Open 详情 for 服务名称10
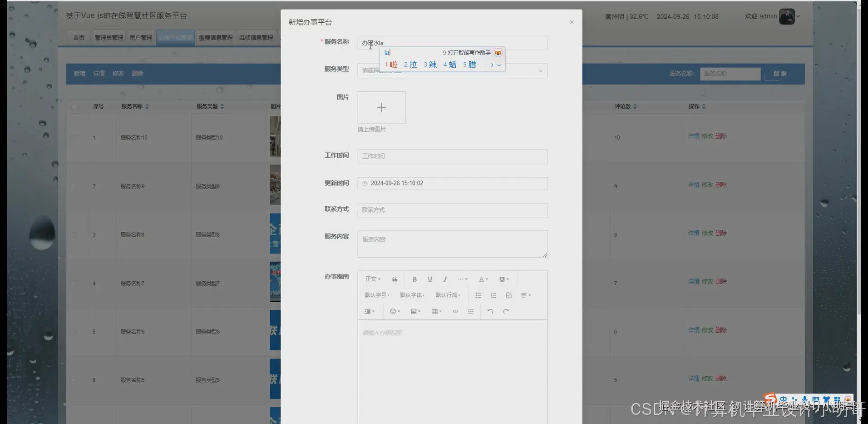Screen dimensions: 868x424 pos(694,136)
